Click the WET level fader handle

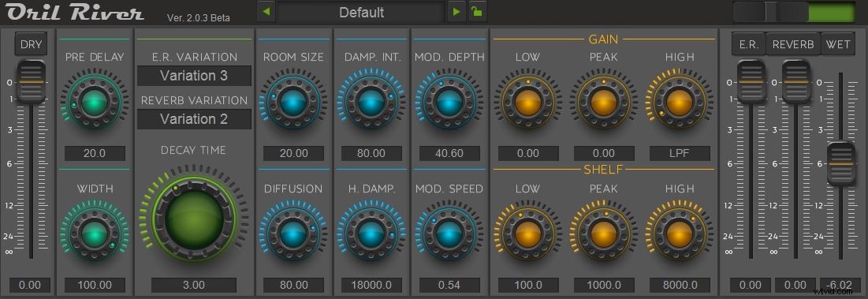(x=841, y=164)
